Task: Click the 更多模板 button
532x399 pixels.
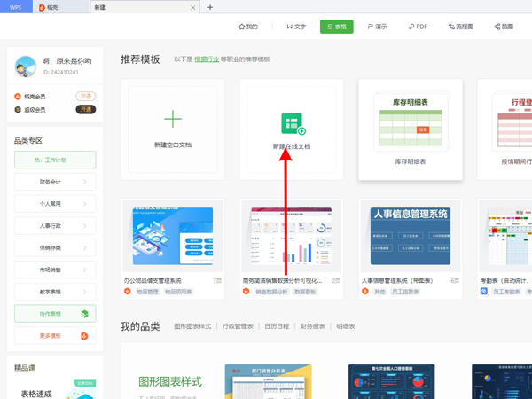Action: 55,336
